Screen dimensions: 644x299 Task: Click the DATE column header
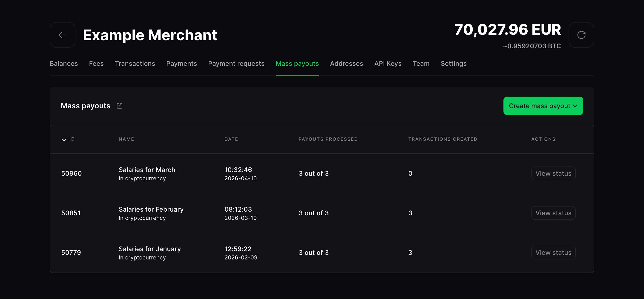point(231,139)
